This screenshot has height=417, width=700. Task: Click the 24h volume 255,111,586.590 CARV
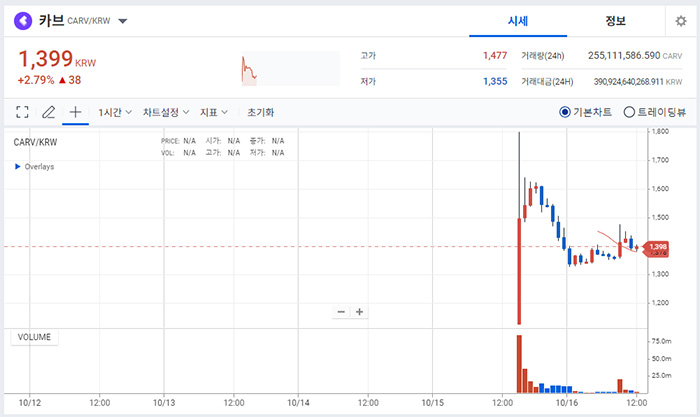coord(635,56)
